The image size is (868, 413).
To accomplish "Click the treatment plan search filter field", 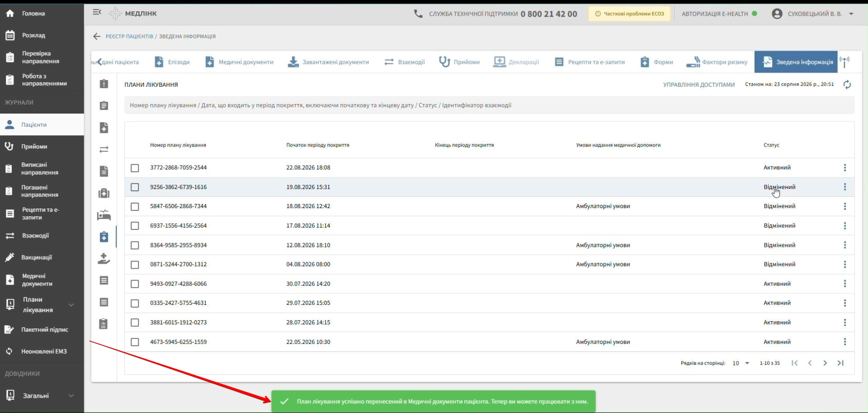I will pos(489,105).
